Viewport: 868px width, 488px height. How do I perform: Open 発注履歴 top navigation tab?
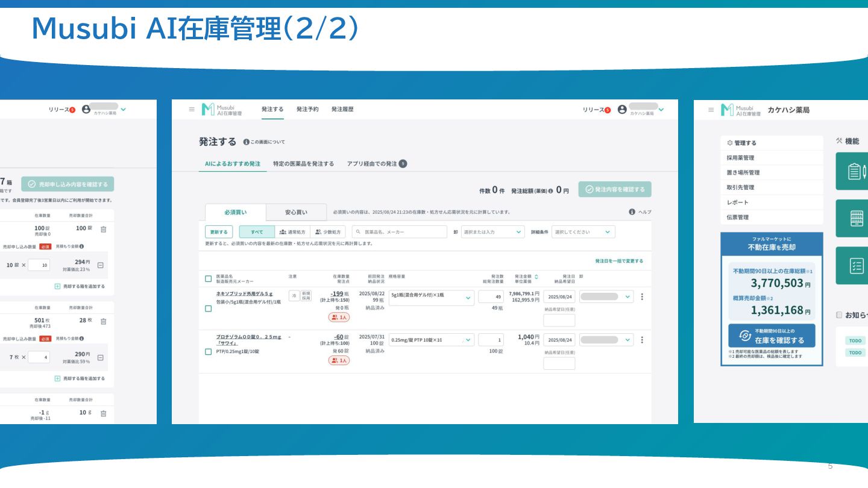pos(342,110)
